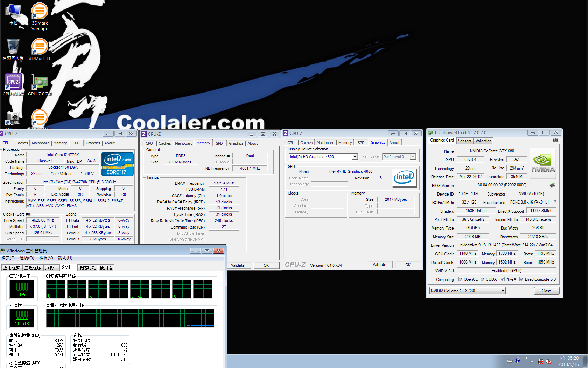Click the muted volume tray icon
The image size is (588, 368).
pos(549,361)
